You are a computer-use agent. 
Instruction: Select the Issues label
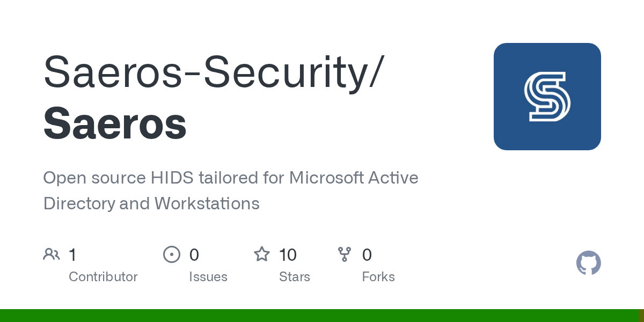pyautogui.click(x=208, y=277)
